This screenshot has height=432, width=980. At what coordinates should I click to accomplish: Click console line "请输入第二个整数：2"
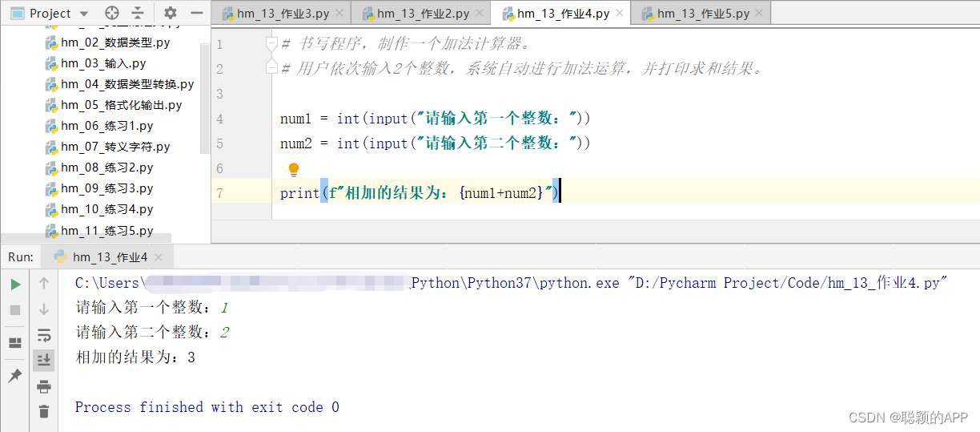tap(152, 333)
